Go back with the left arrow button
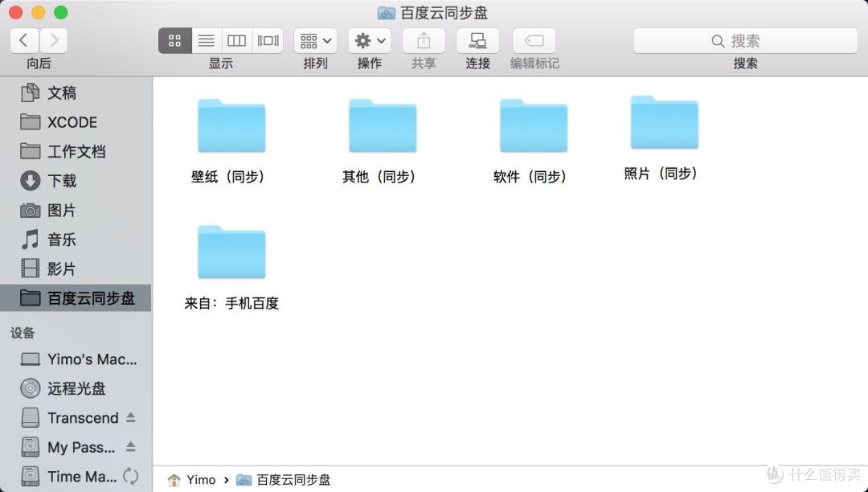The image size is (868, 492). tap(24, 40)
